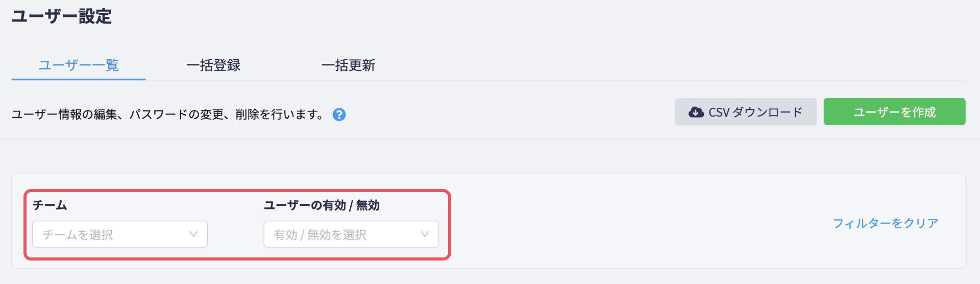The height and width of the screenshot is (284, 980).
Task: Expand the 有効 / 無効 dropdown chevron arrow
Action: coord(425,234)
